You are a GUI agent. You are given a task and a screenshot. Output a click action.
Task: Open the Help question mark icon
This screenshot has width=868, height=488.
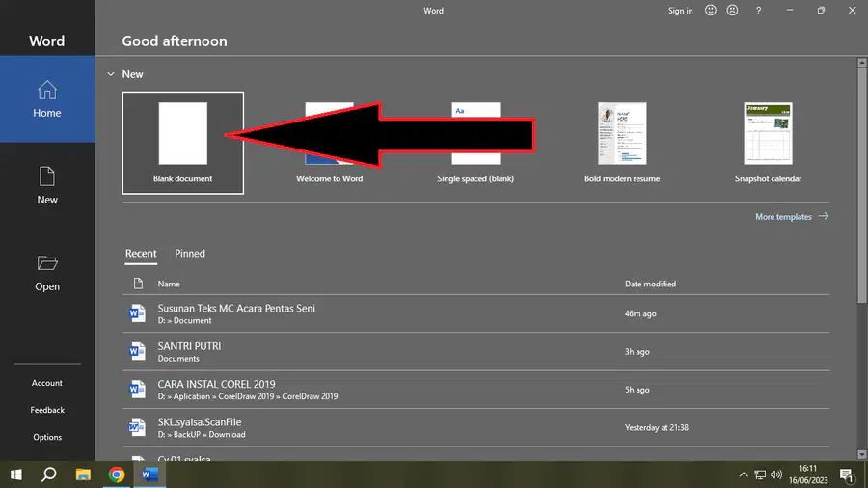click(x=758, y=11)
